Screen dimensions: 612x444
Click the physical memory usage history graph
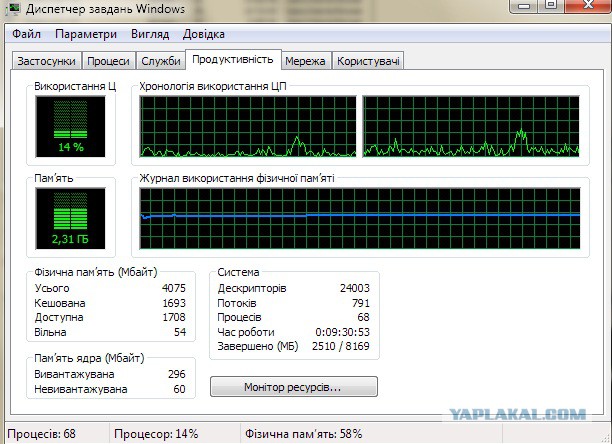(360, 218)
